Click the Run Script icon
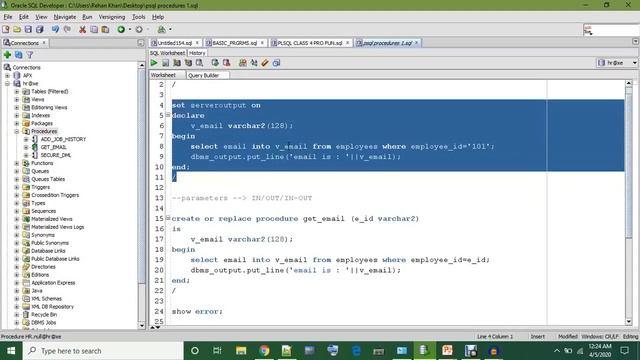The height and width of the screenshot is (360, 640). pyautogui.click(x=165, y=63)
